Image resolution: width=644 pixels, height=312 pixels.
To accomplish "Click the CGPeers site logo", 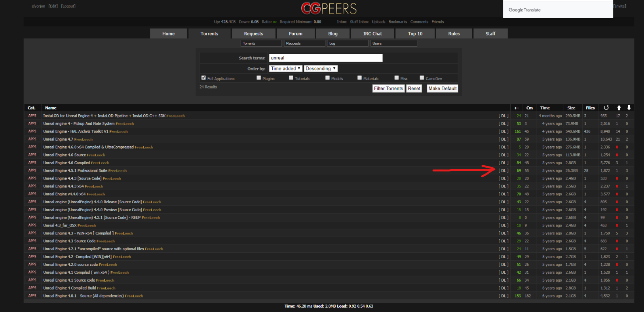I will 329,8.
